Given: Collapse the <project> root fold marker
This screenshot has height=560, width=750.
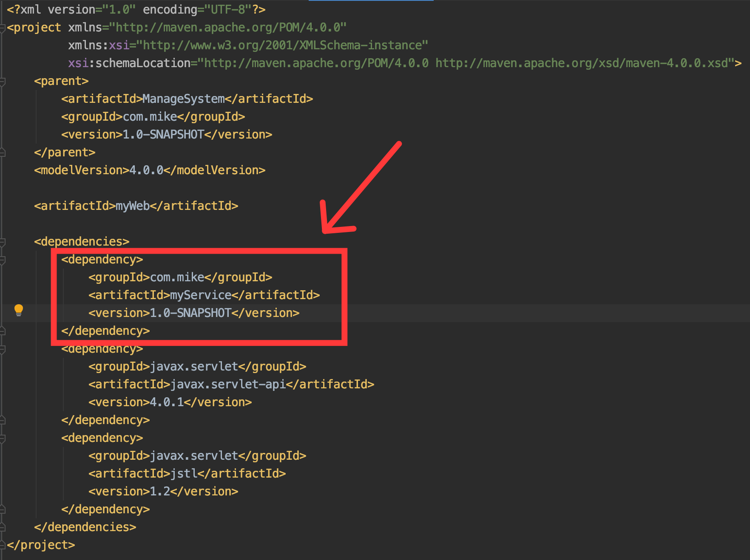Looking at the screenshot, I should click(2, 28).
